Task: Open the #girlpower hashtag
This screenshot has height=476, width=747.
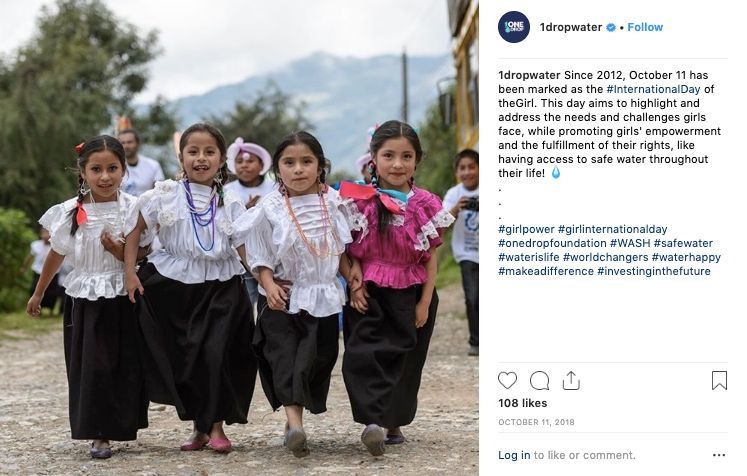Action: point(526,229)
